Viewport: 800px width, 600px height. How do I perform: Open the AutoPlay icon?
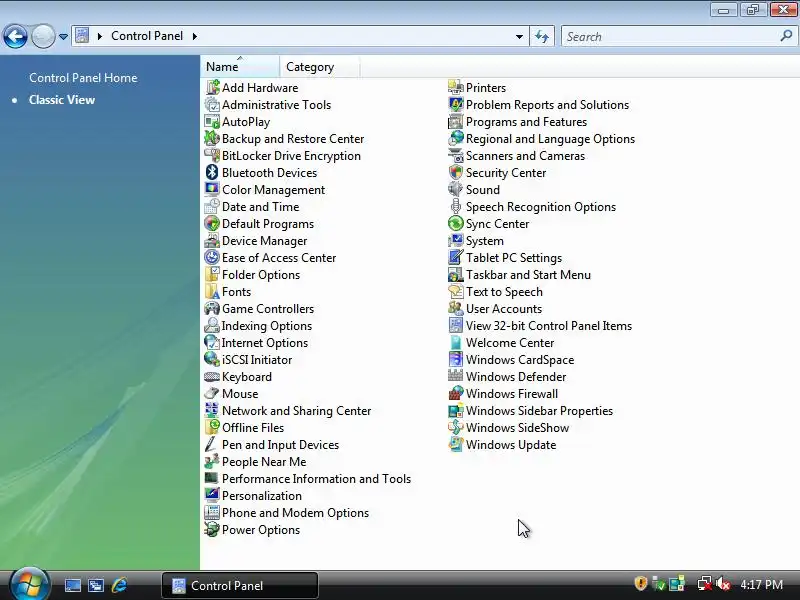pos(212,121)
